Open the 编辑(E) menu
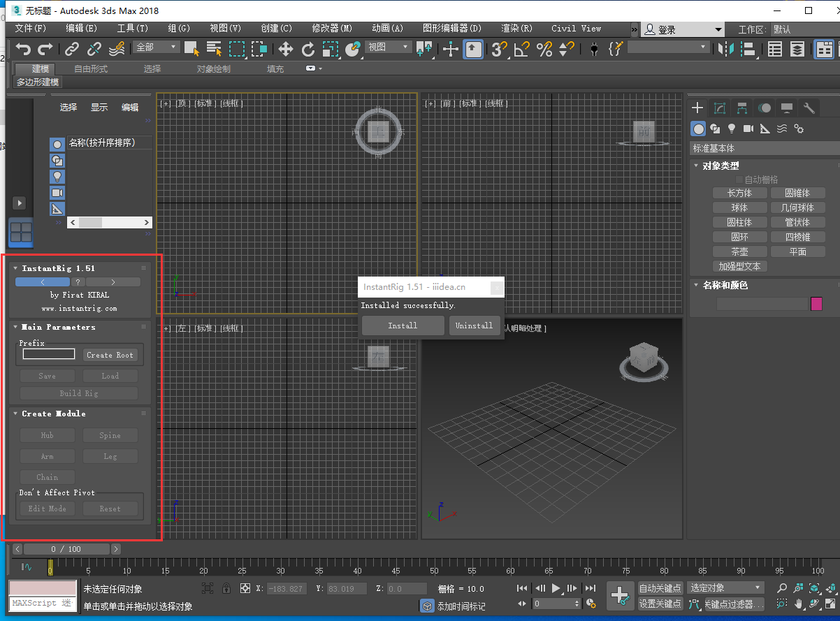 coord(81,29)
